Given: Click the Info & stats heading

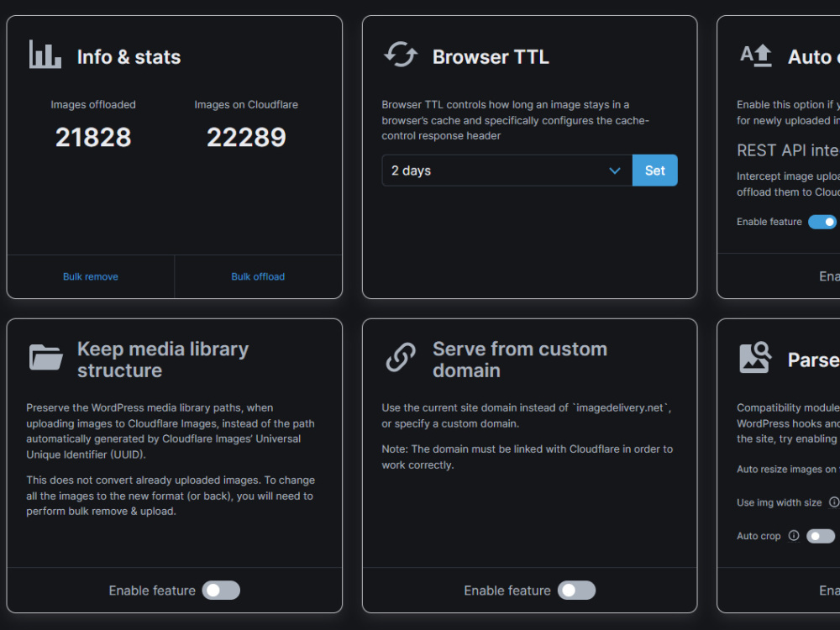Looking at the screenshot, I should (x=129, y=57).
